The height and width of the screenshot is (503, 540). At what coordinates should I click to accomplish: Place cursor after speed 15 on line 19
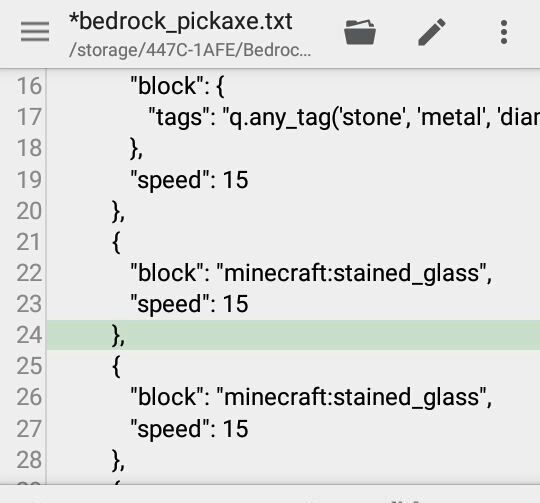click(249, 180)
